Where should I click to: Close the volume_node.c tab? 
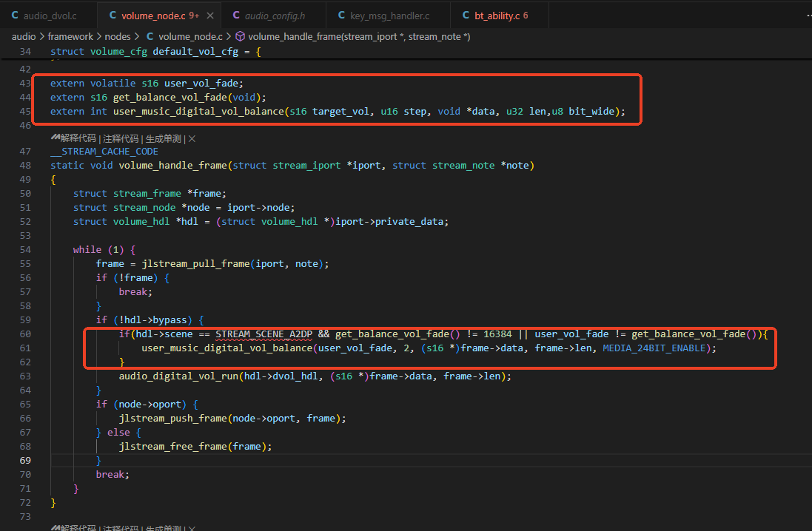tap(209, 16)
